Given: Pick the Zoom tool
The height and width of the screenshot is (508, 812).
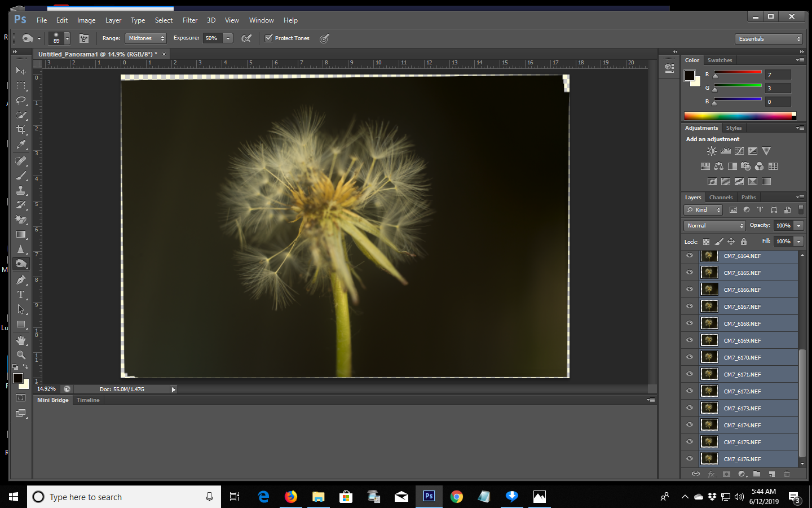Looking at the screenshot, I should tap(21, 355).
